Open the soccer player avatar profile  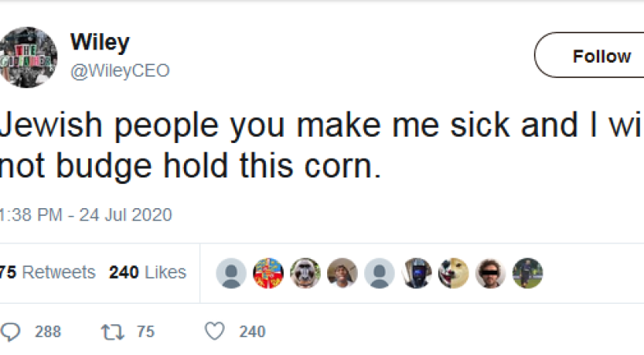(x=528, y=273)
